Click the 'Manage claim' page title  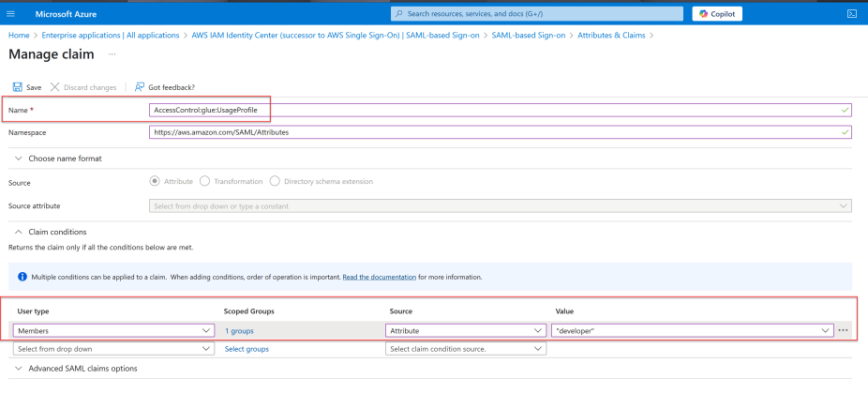52,54
